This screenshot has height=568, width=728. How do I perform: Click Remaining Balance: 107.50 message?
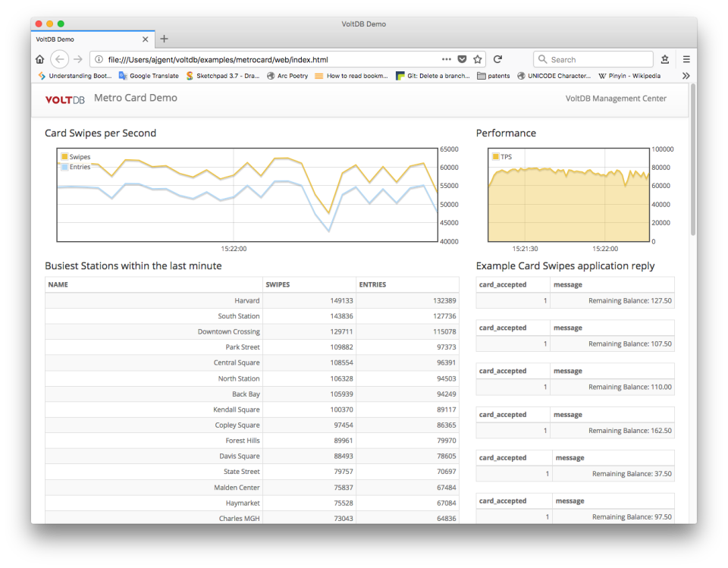[x=630, y=344]
